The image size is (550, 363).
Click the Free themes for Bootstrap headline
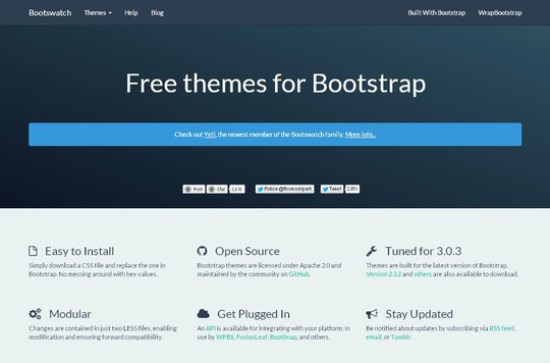276,83
